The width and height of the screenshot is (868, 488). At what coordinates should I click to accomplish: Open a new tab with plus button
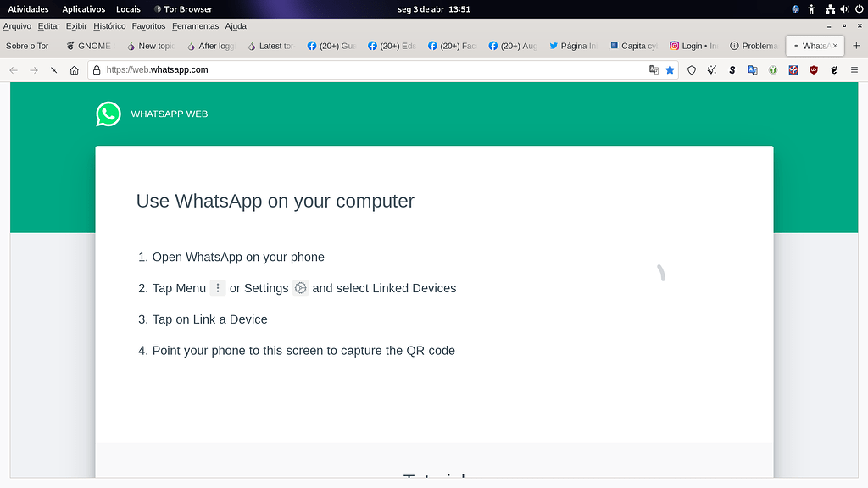pos(856,46)
